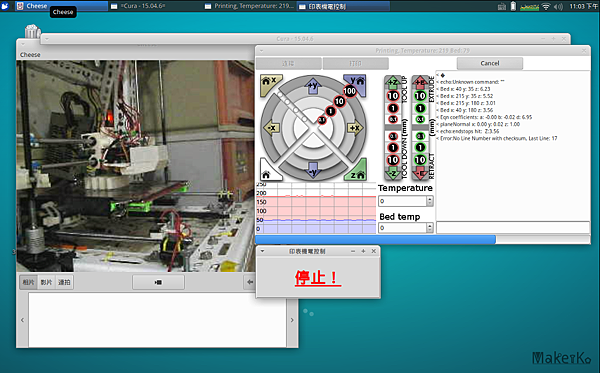Select the 0.1 mm jog distance circle on dial
This screenshot has width=600, height=373.
322,120
